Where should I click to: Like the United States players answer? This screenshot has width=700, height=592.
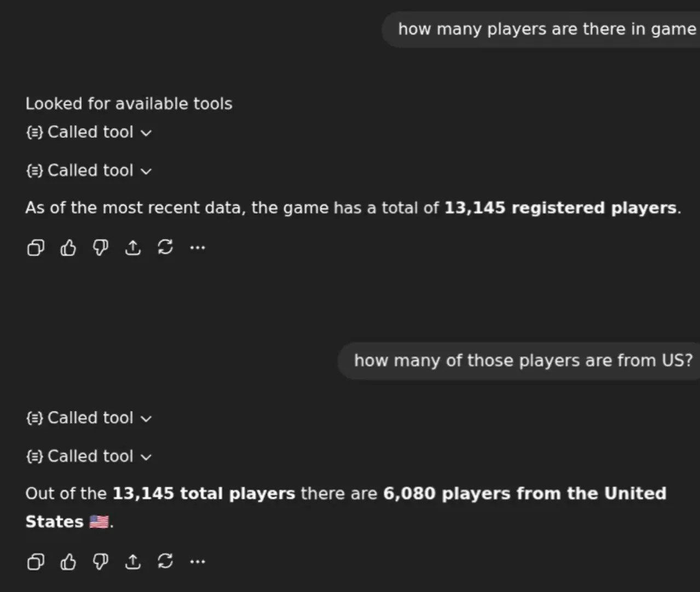coord(68,561)
